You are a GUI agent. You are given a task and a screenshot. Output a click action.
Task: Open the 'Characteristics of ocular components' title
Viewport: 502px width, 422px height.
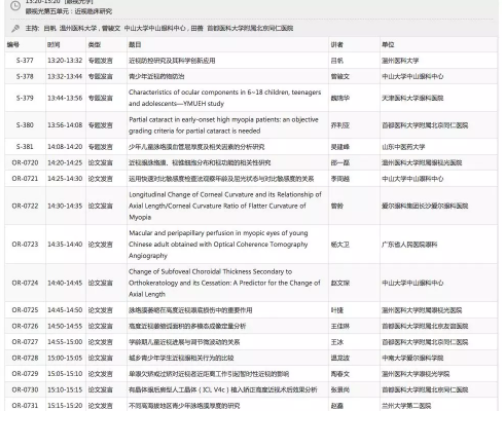click(x=225, y=98)
